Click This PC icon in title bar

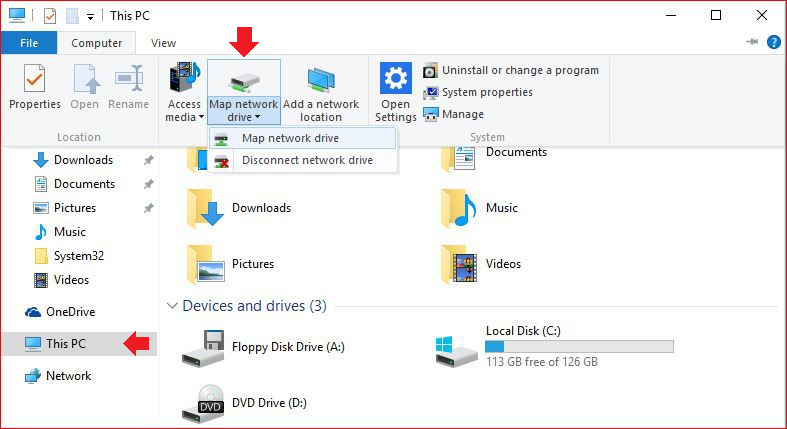(x=17, y=16)
